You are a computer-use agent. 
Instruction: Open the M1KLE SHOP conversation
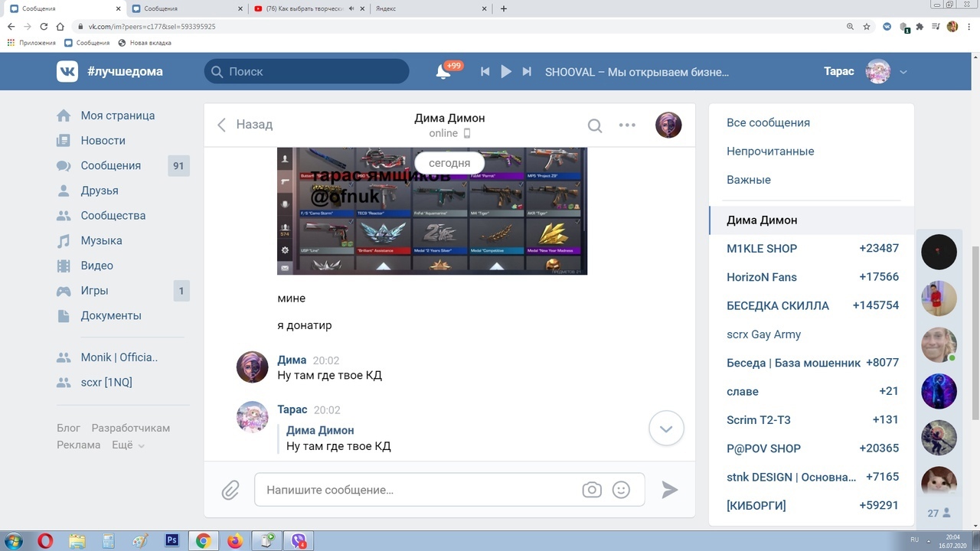(x=762, y=249)
